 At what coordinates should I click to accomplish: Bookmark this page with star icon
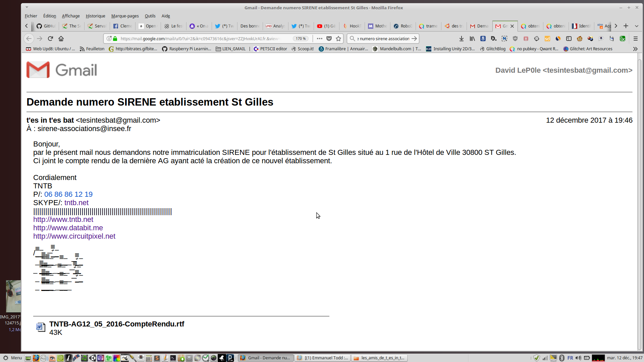338,39
